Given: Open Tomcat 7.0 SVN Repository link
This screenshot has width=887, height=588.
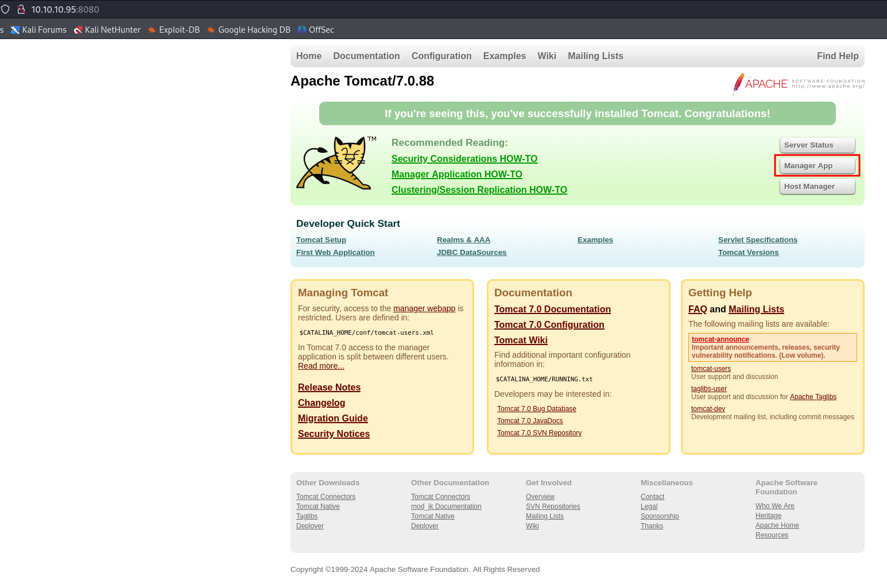Looking at the screenshot, I should tap(539, 433).
